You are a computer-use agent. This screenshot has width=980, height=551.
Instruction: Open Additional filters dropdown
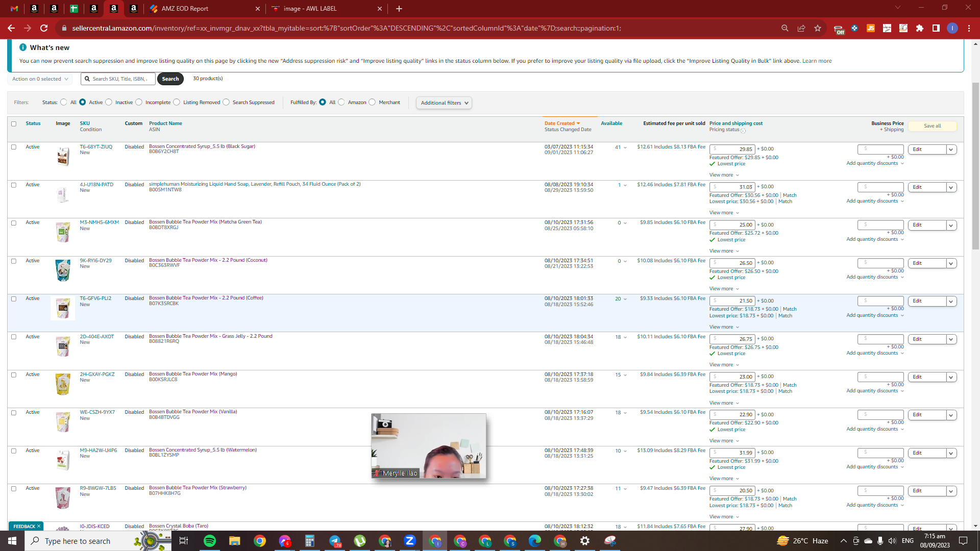point(444,103)
